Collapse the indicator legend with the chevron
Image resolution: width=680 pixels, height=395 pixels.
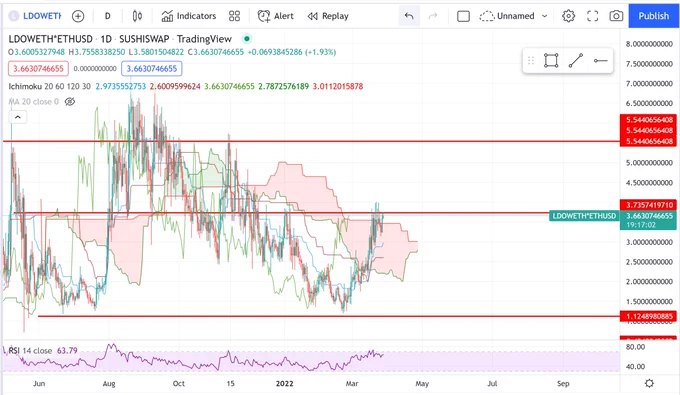click(x=18, y=117)
